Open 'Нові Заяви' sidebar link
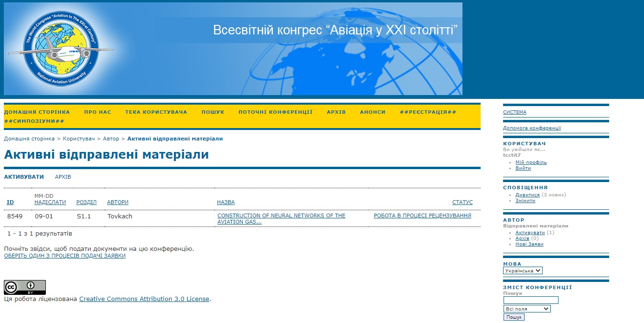The height and width of the screenshot is (323, 644). point(529,244)
